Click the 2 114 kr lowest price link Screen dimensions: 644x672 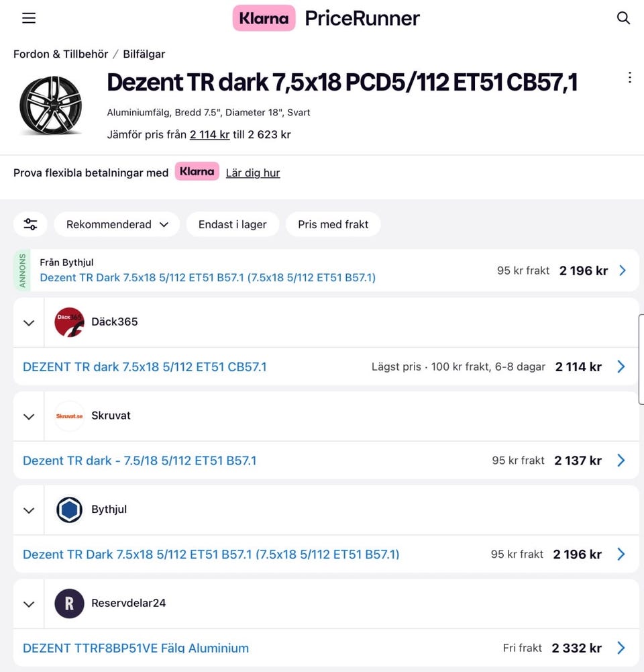tap(209, 134)
